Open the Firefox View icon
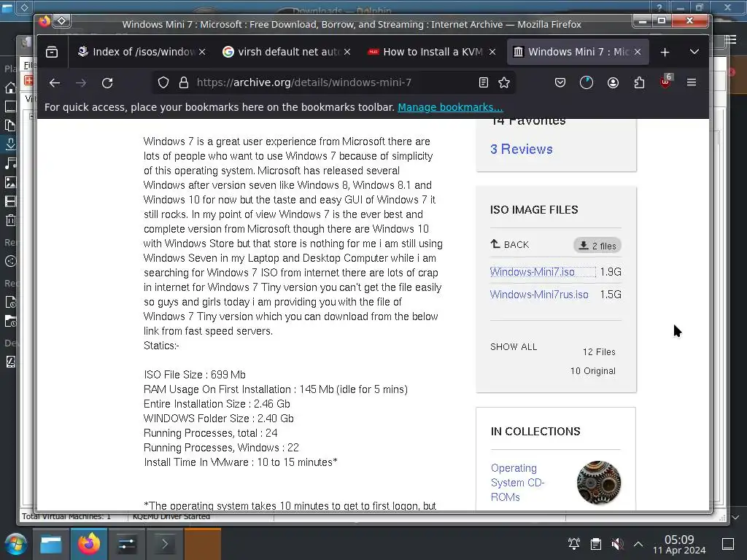Viewport: 747px width, 560px height. point(52,52)
